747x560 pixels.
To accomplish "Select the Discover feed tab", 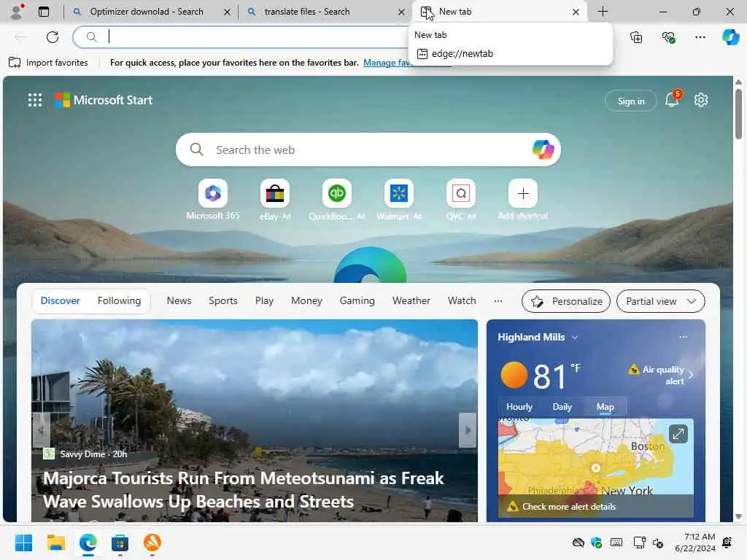I will pos(60,301).
